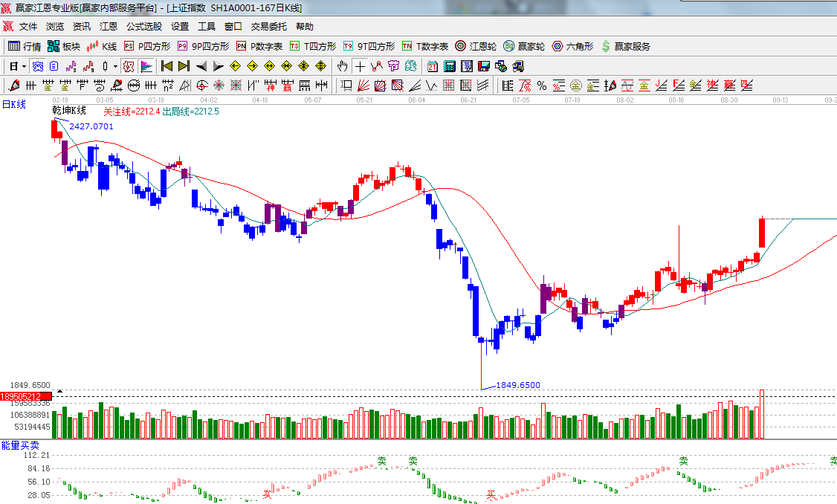
Task: Click the 06-21 date marker on the timeline
Action: tap(468, 100)
